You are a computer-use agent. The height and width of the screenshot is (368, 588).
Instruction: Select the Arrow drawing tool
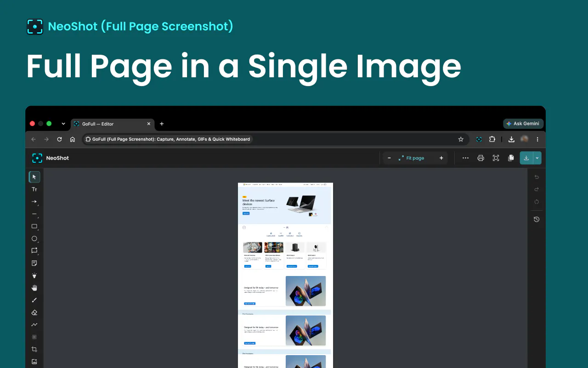(x=34, y=201)
